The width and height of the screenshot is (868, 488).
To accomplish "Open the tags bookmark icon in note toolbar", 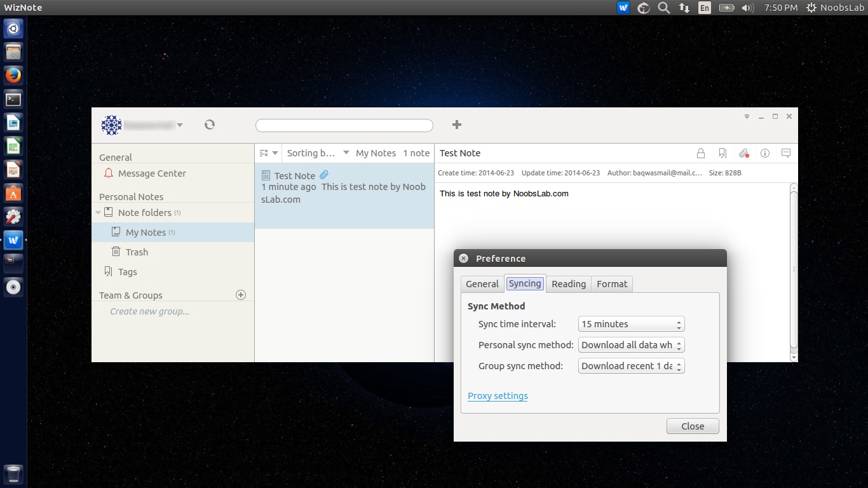I will coord(722,153).
